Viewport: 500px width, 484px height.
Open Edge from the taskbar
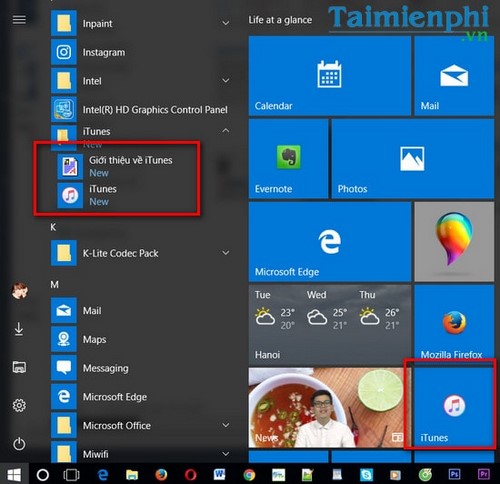click(x=103, y=474)
